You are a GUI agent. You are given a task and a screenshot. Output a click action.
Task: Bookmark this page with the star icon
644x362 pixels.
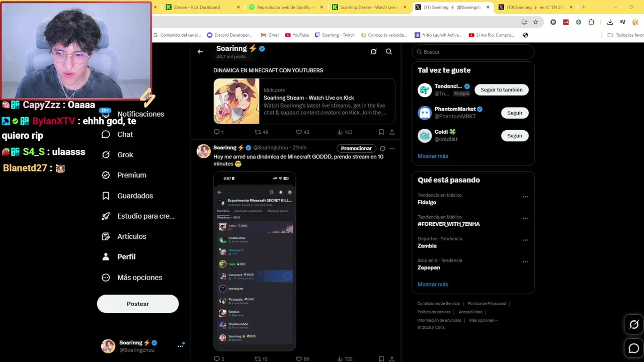(536, 22)
